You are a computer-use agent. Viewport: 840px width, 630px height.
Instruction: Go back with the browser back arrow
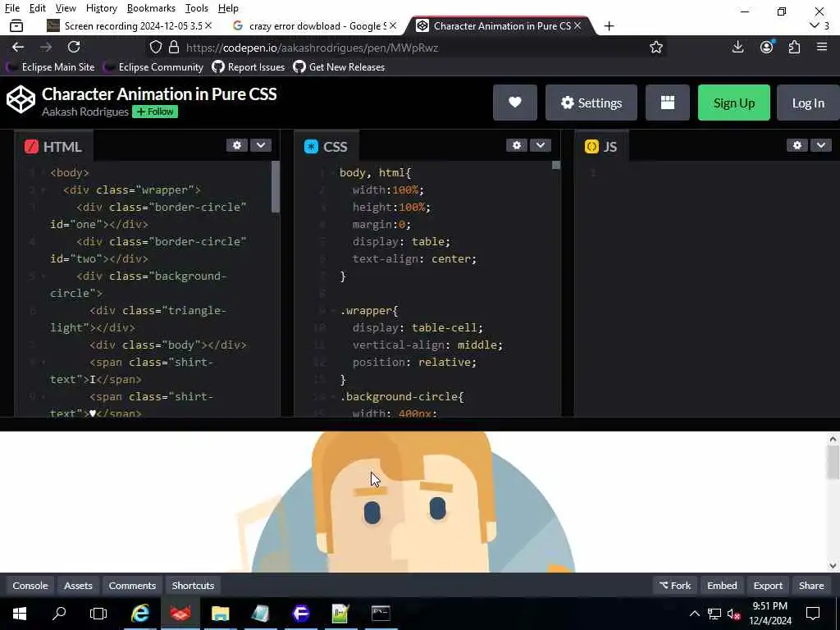click(x=18, y=47)
